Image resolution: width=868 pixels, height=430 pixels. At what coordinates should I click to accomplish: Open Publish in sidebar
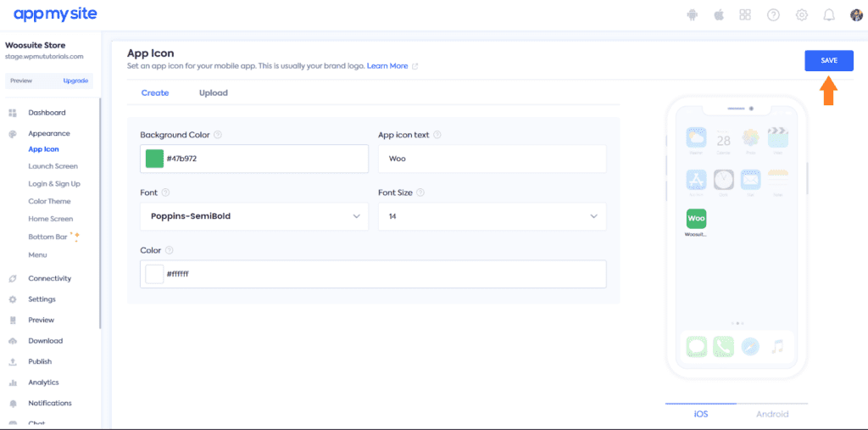click(x=40, y=362)
